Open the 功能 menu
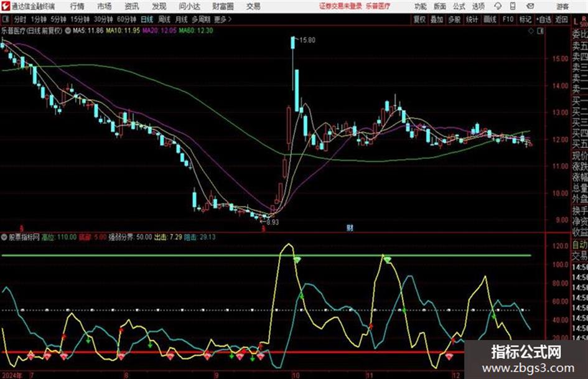Screen dimensions: 588x379 tap(421, 6)
